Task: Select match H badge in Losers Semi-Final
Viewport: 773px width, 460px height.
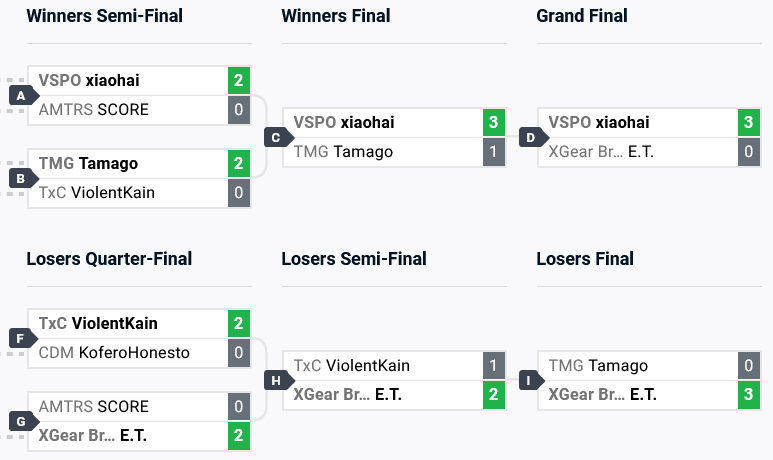Action: tap(276, 380)
